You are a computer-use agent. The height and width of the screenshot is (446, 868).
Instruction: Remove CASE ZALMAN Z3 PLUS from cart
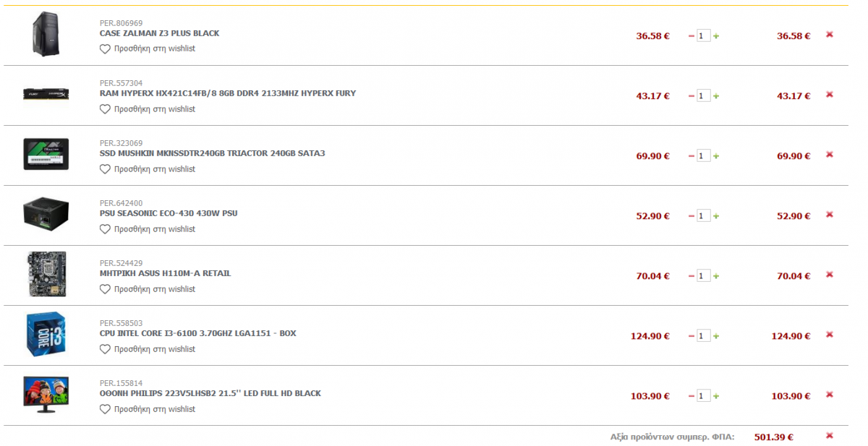pos(829,34)
